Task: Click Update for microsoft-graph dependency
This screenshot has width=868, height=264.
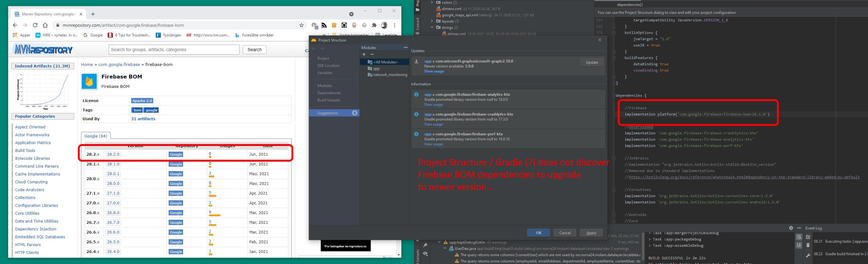Action: click(592, 62)
